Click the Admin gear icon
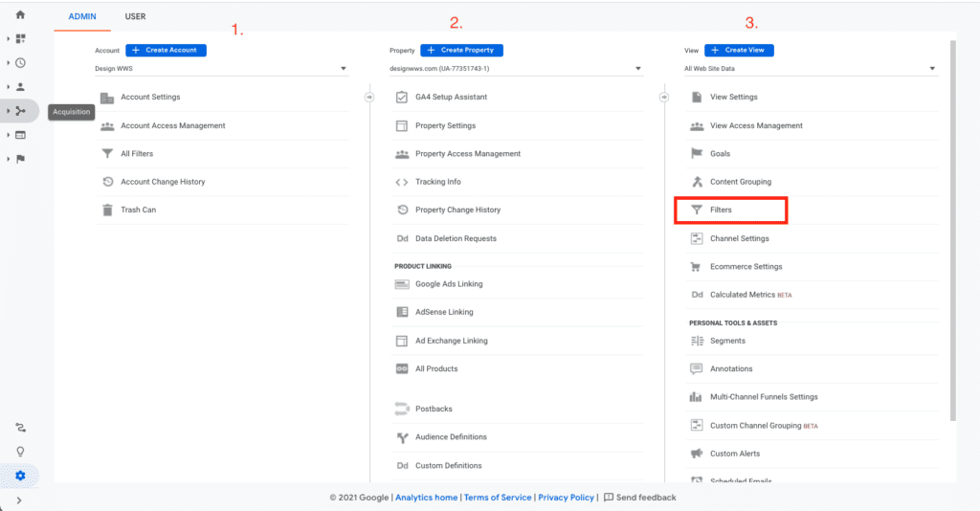980x511 pixels. click(x=21, y=476)
